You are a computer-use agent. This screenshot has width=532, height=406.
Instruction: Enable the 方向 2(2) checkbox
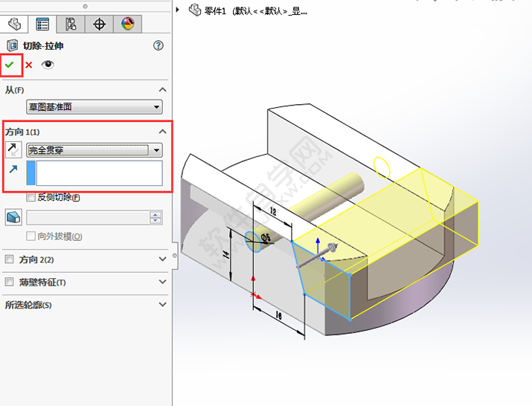coord(10,260)
